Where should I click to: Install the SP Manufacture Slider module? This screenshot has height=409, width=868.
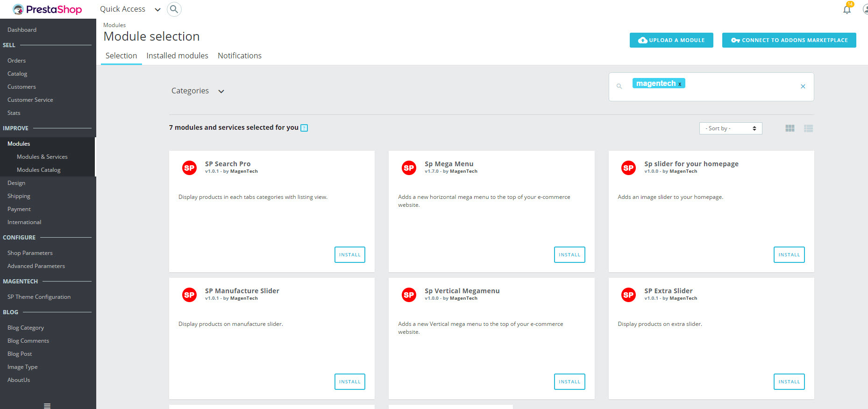350,381
